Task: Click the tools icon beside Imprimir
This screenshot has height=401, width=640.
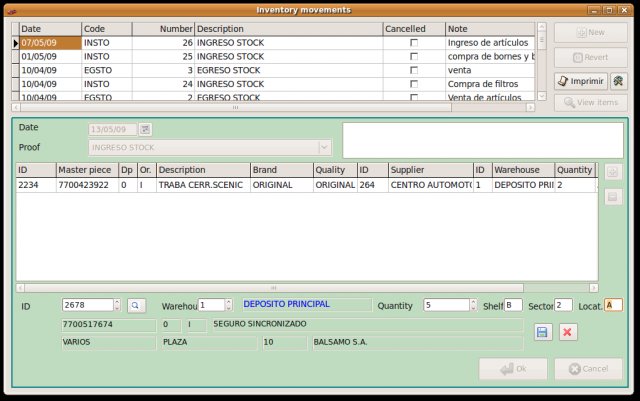Action: (x=618, y=81)
